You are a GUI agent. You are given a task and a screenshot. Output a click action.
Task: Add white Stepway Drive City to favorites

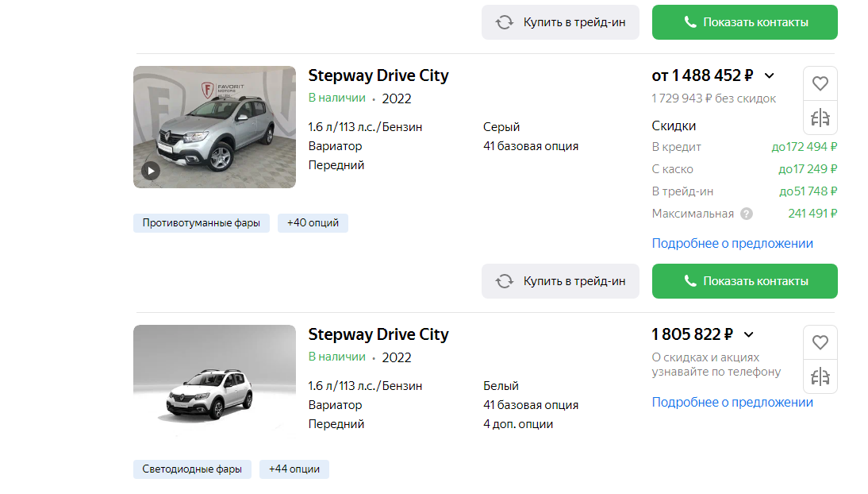point(820,342)
